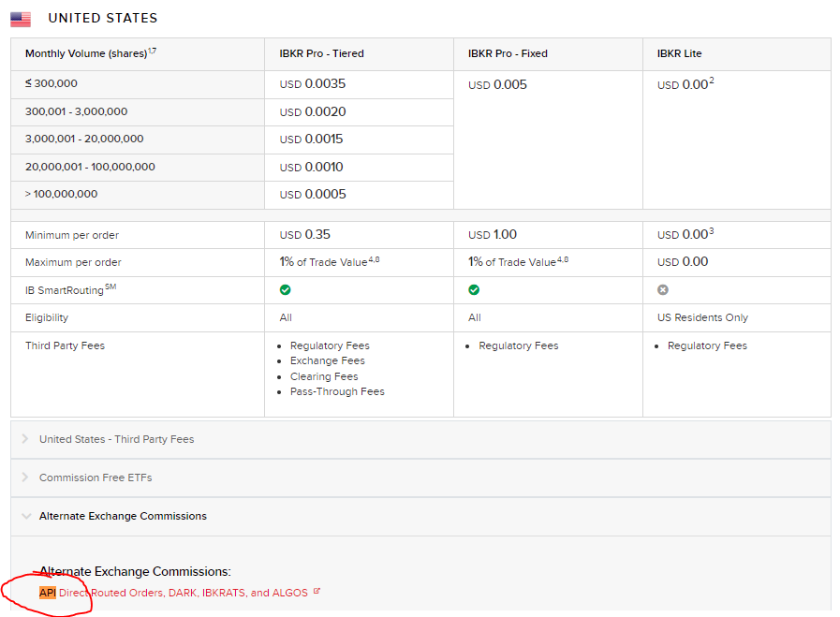
Task: Select the > 100,000,000 volume tier
Action: point(61,194)
